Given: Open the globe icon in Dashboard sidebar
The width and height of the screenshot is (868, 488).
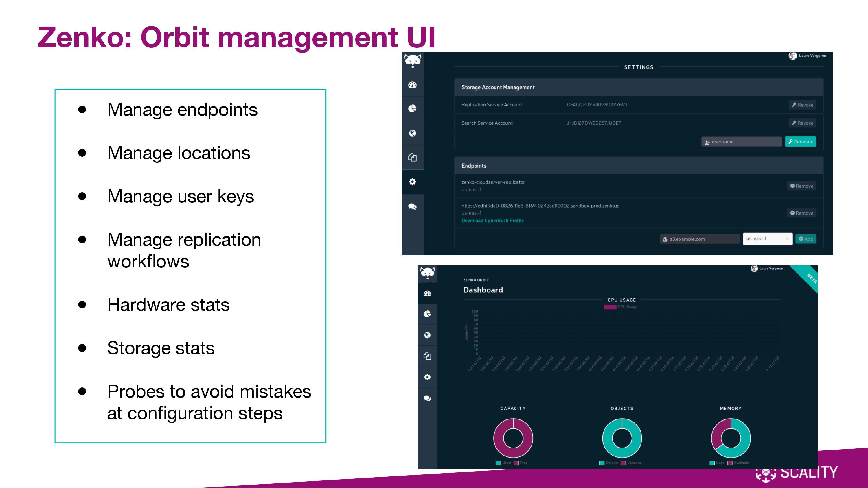Looking at the screenshot, I should 427,335.
